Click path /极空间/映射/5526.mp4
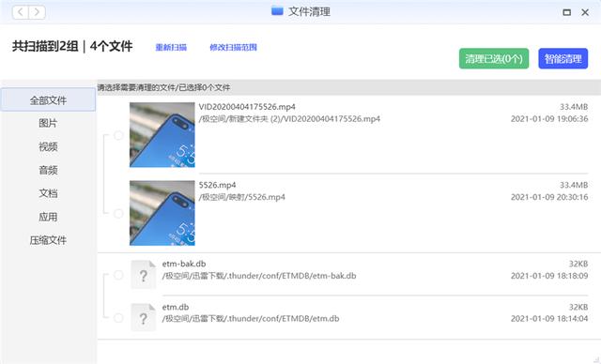The width and height of the screenshot is (601, 364). (242, 197)
